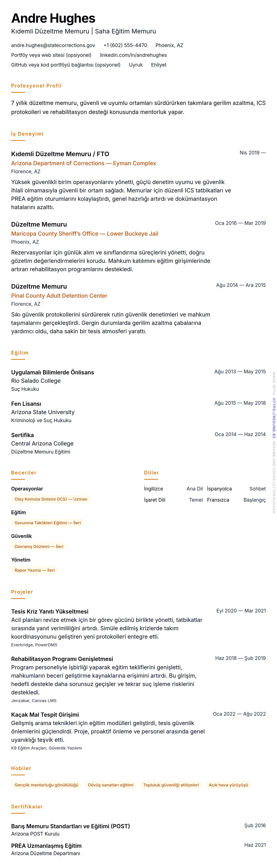
Task: Click the Açık hava yürüyüşü hobby tag
Action: click(x=228, y=785)
